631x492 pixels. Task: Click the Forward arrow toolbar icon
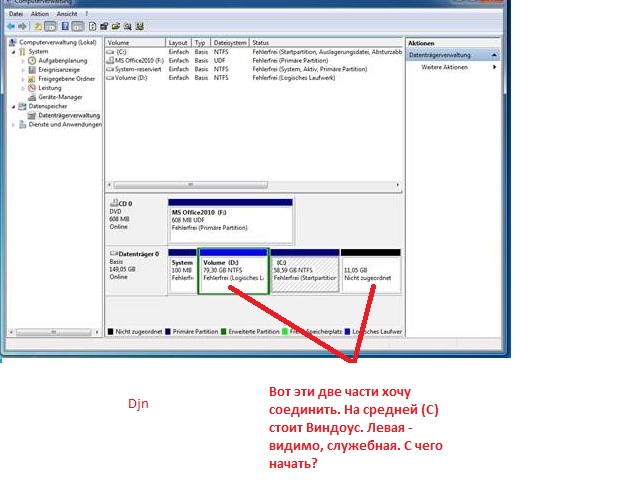[x=24, y=27]
